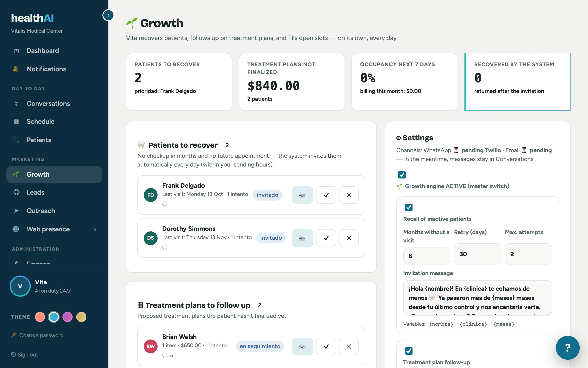Viewport: 588px width, 368px height.
Task: Click the Outreach arrow icon
Action: pos(16,211)
